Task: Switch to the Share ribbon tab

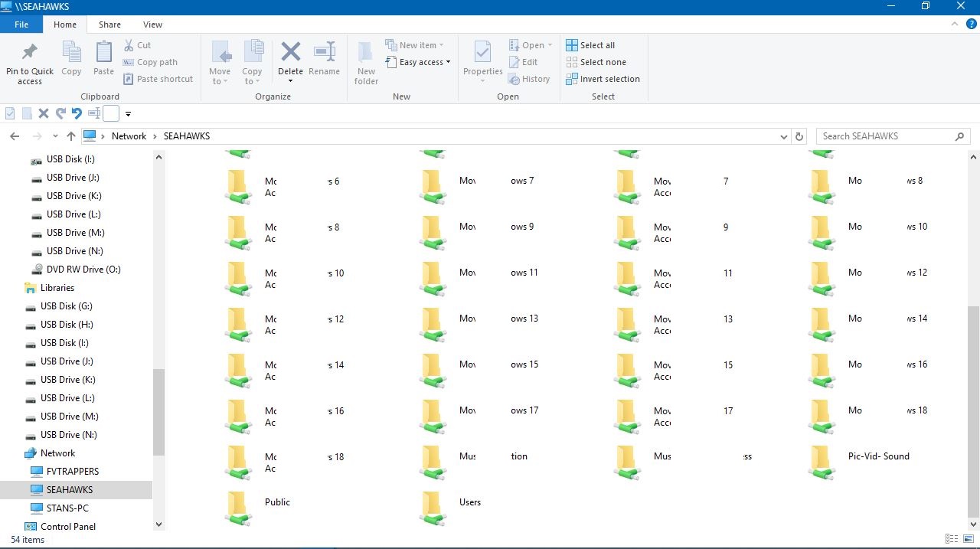Action: coord(109,25)
